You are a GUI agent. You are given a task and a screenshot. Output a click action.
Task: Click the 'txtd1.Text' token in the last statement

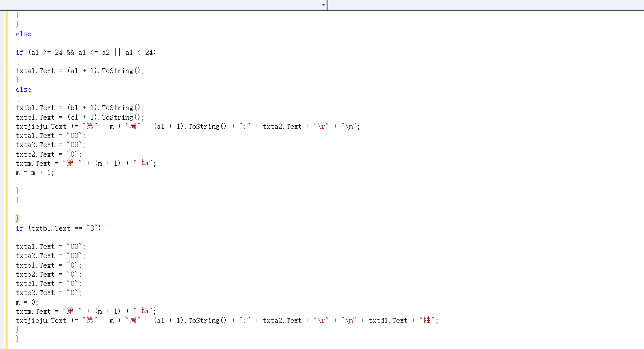click(388, 320)
